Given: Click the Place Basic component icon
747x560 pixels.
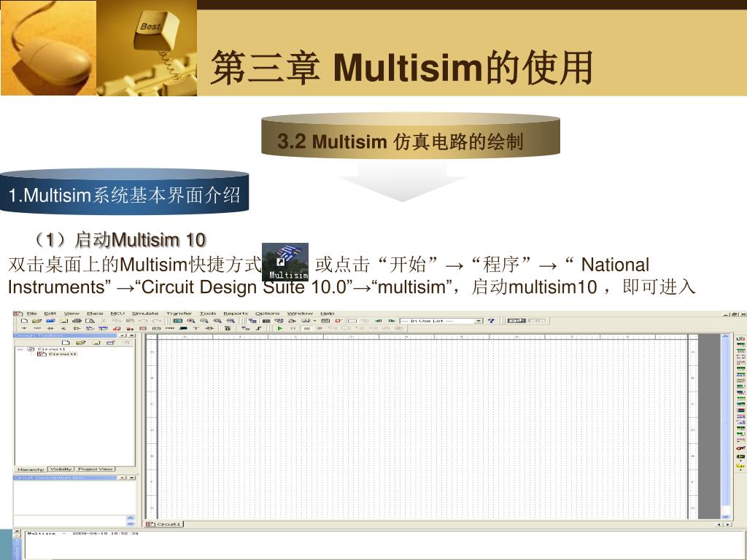Looking at the screenshot, I should point(37,328).
